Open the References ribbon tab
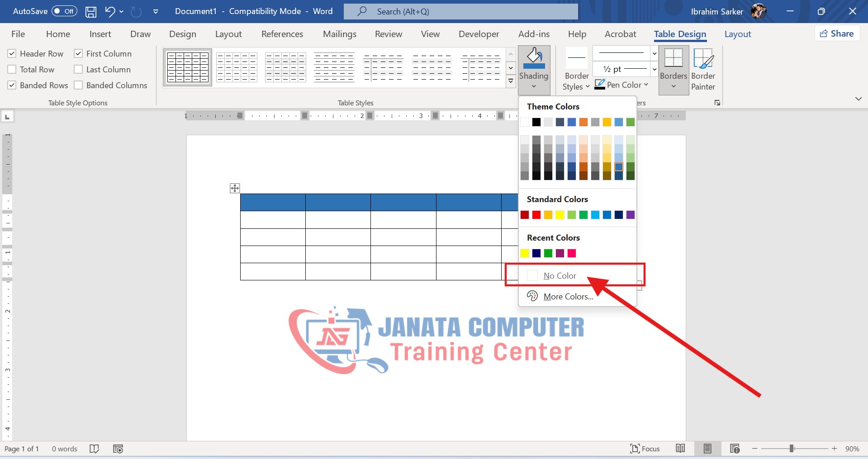This screenshot has height=459, width=868. pyautogui.click(x=282, y=34)
